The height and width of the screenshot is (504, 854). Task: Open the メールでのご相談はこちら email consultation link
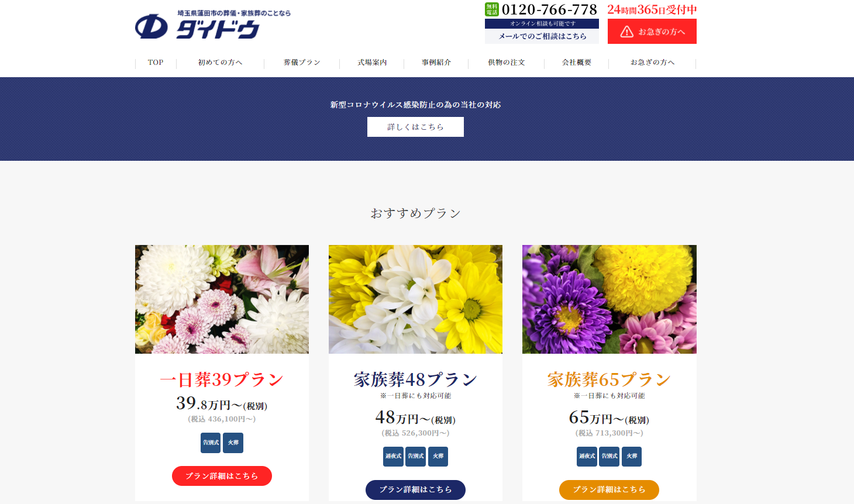(542, 36)
